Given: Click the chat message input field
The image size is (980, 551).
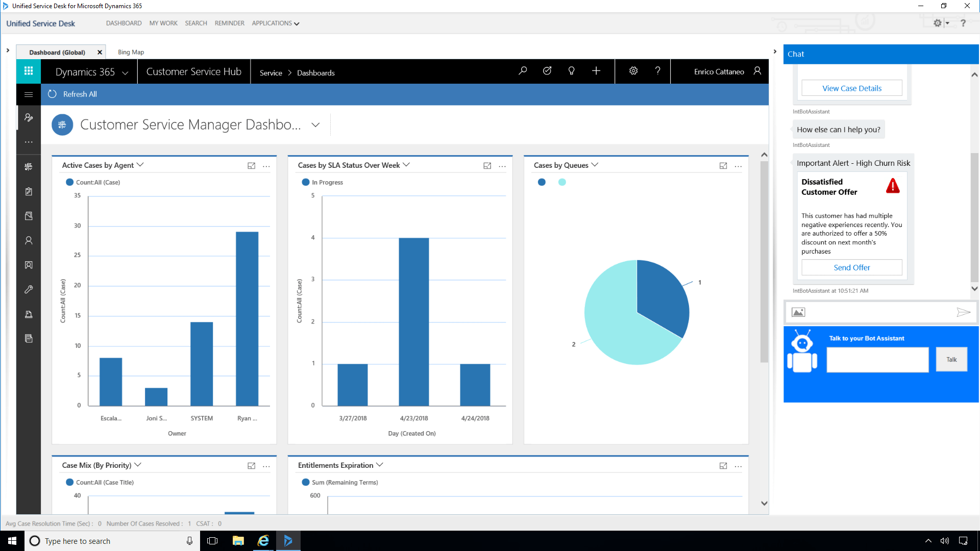Looking at the screenshot, I should point(880,312).
